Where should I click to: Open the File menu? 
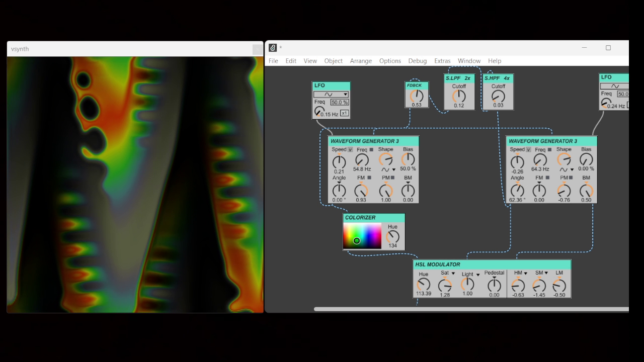coord(273,61)
